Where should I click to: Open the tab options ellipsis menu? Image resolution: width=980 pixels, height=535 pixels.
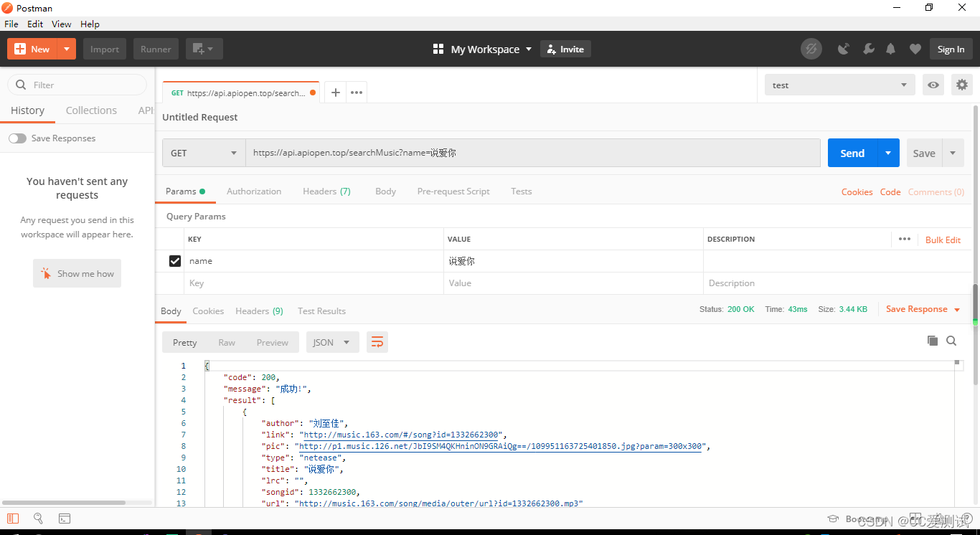point(357,93)
